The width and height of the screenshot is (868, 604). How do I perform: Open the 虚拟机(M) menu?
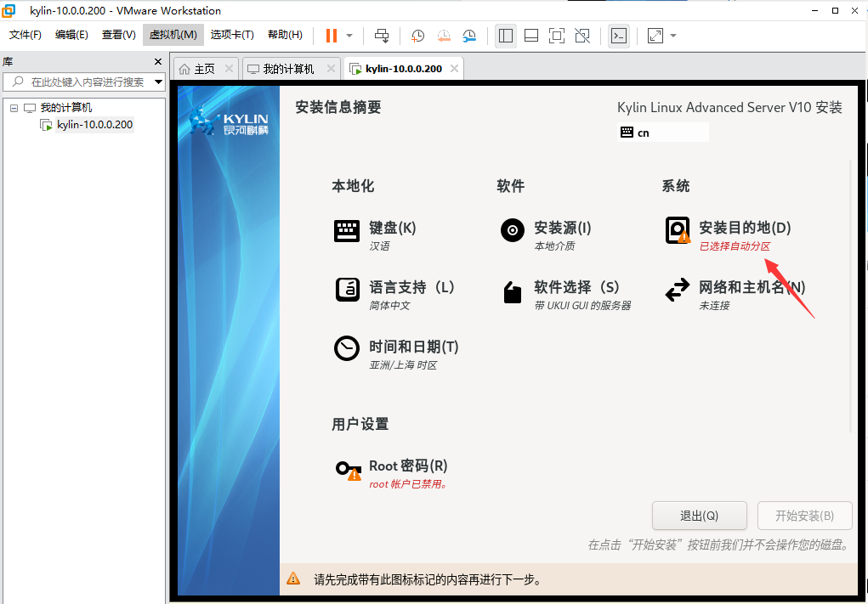pos(173,35)
